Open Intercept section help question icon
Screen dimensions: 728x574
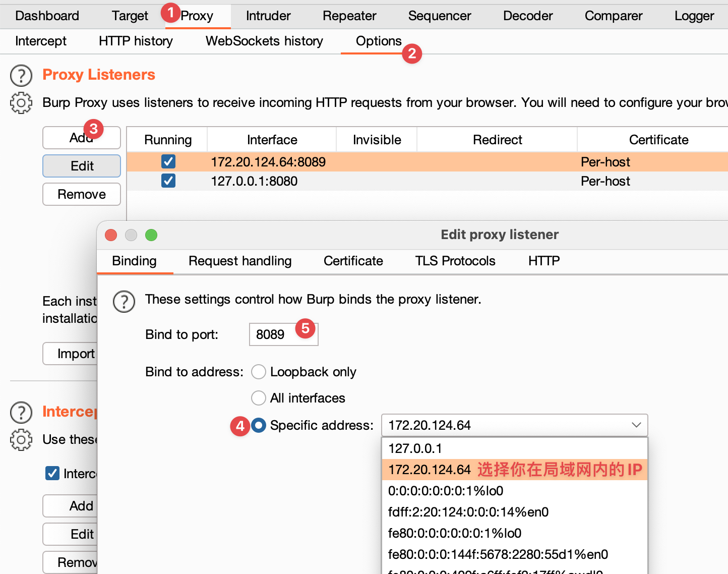pyautogui.click(x=21, y=412)
